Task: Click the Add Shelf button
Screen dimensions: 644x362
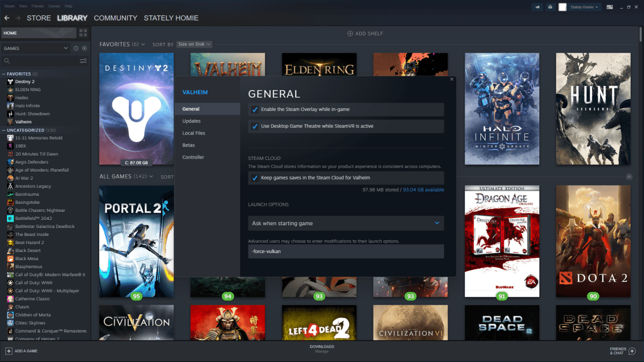Action: point(365,33)
